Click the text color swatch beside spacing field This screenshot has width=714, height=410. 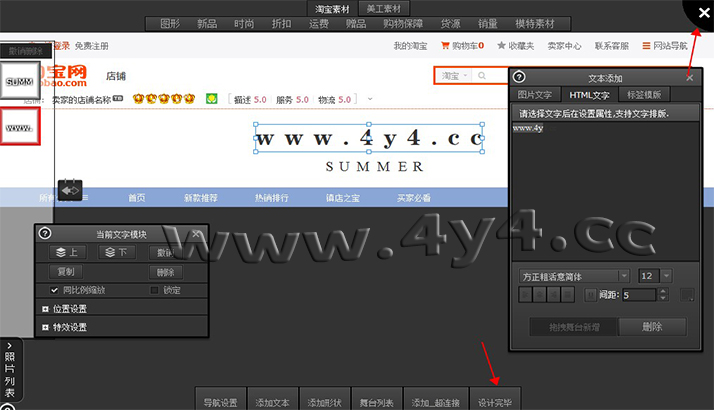pyautogui.click(x=686, y=294)
